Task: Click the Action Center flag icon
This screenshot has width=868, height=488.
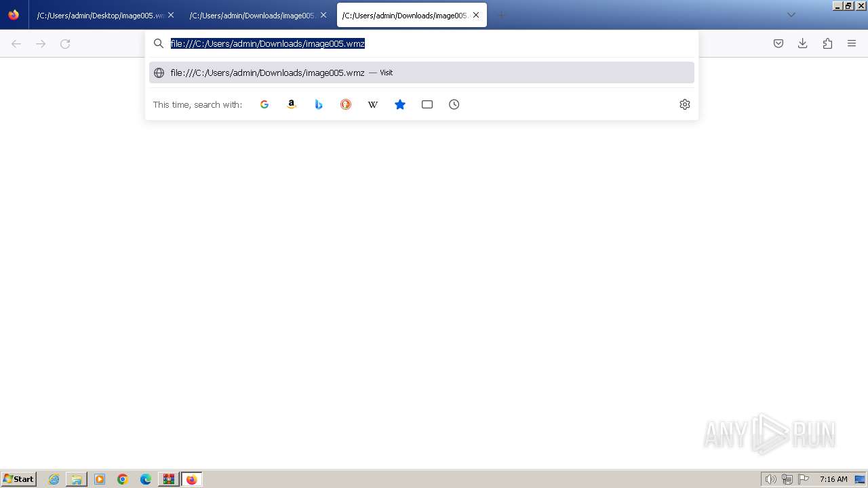Action: pyautogui.click(x=804, y=479)
